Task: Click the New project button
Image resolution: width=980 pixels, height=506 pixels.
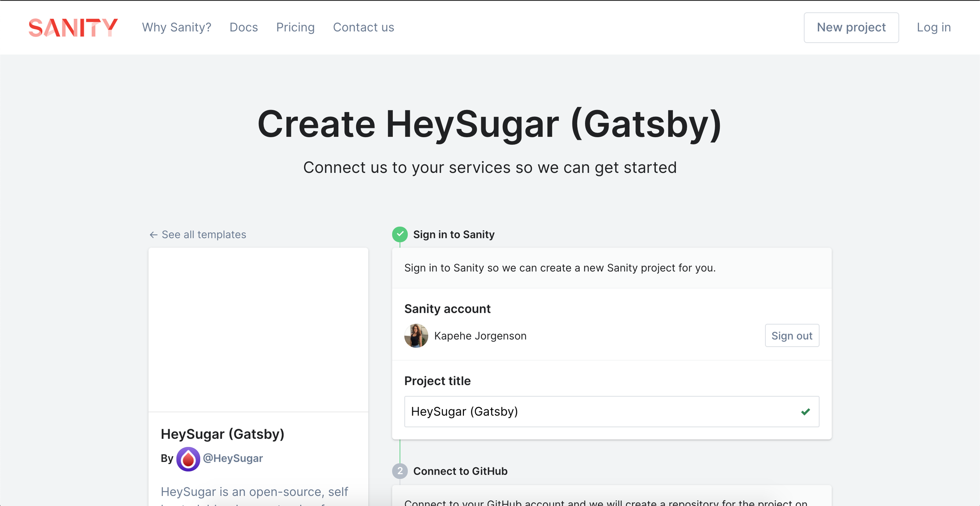Action: tap(851, 27)
